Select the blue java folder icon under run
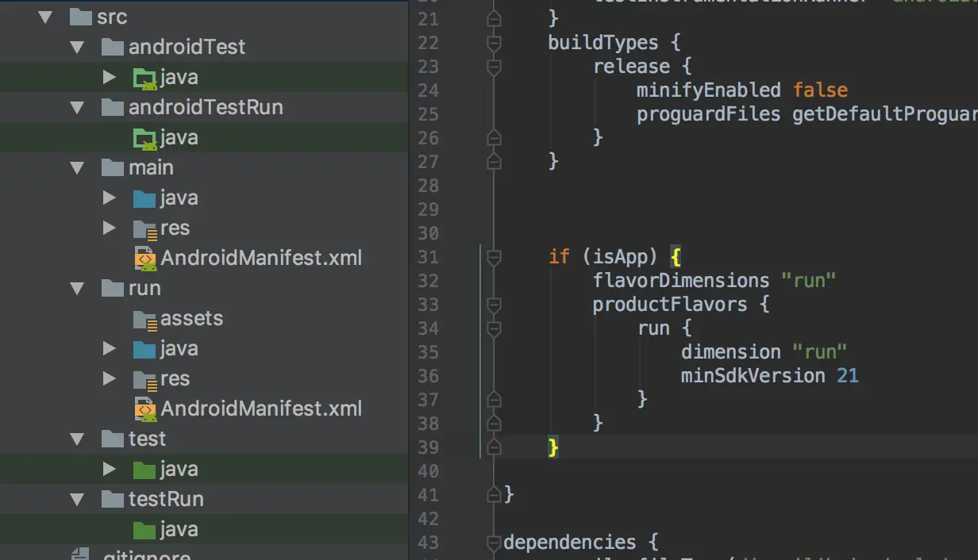This screenshot has height=560, width=978. pos(144,348)
